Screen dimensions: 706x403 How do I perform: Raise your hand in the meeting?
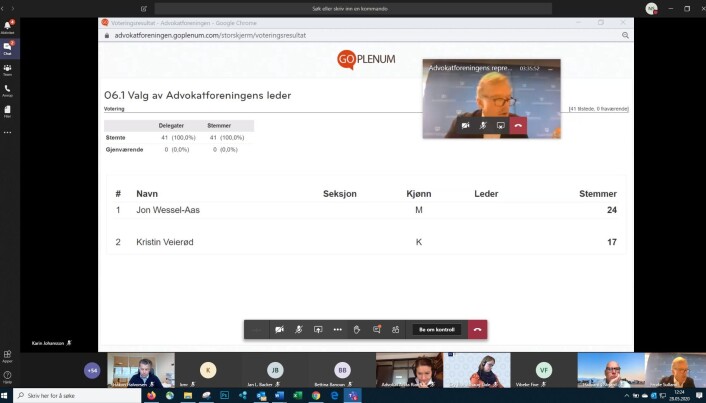coord(357,330)
